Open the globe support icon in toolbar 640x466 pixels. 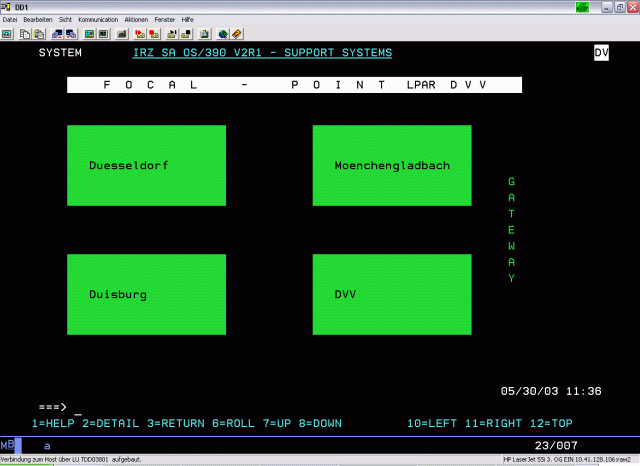(x=222, y=33)
